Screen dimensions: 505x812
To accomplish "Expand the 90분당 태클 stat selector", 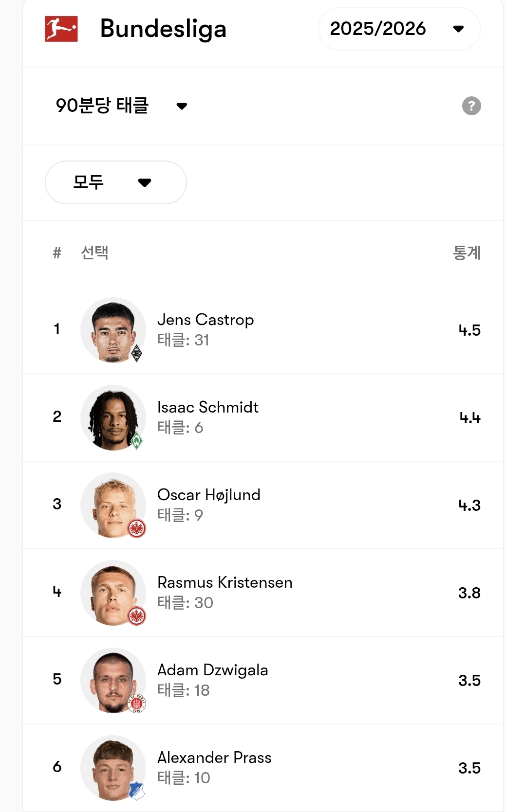I will [x=121, y=106].
